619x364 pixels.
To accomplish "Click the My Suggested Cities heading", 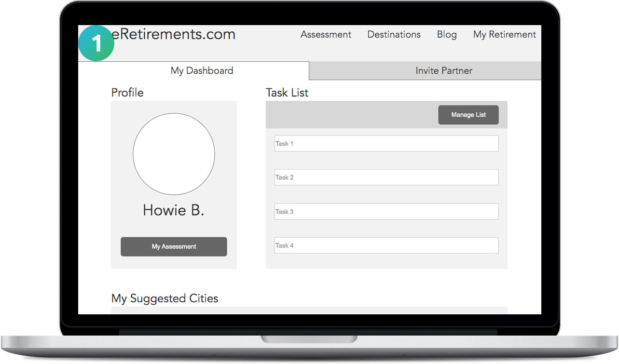I will pyautogui.click(x=165, y=298).
